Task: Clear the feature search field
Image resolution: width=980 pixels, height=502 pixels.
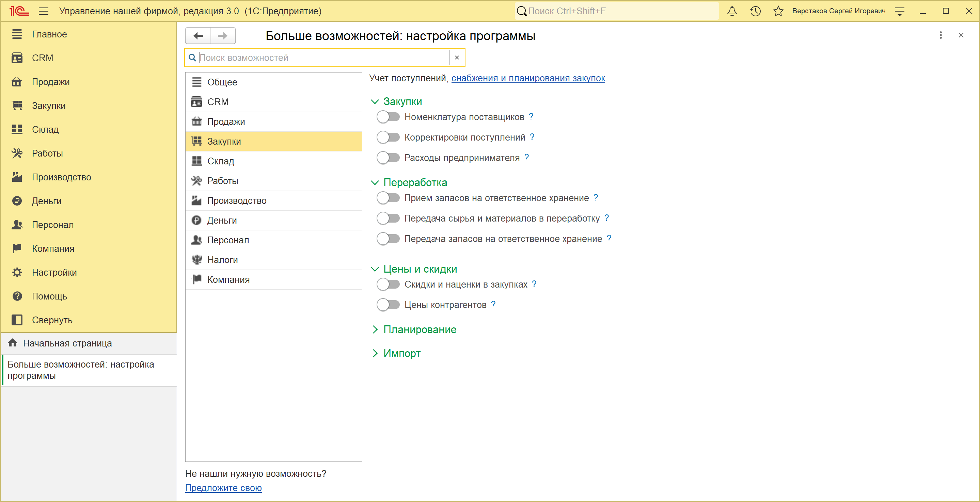Action: tap(457, 58)
